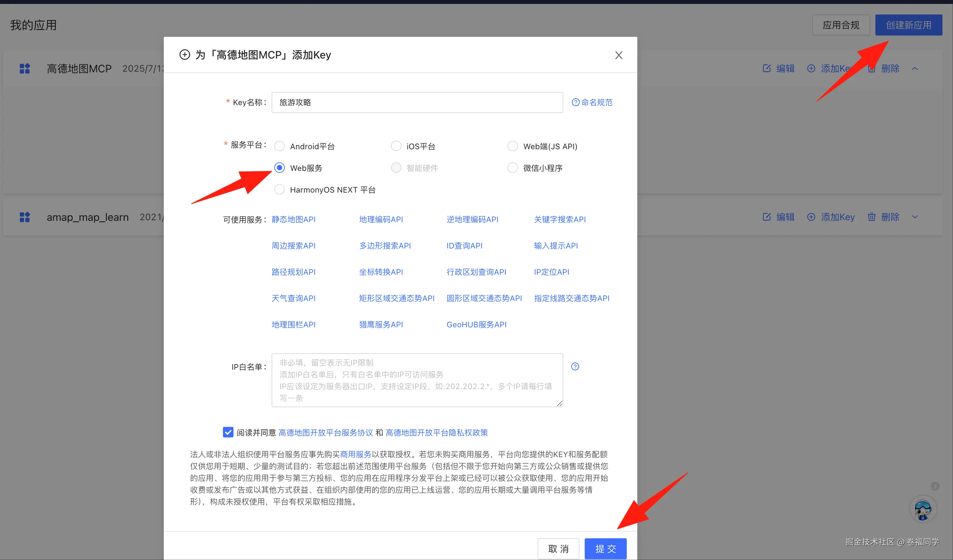The image size is (953, 560).
Task: Click the 高德地图MCP app grid icon
Action: click(x=25, y=68)
